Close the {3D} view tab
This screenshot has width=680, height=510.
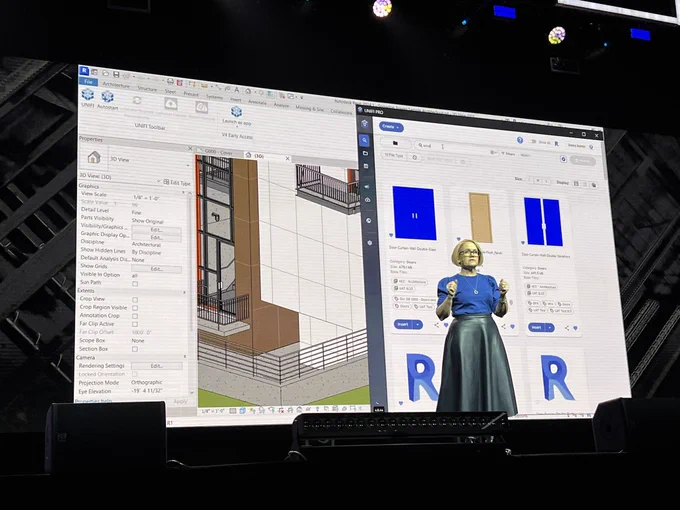click(287, 159)
